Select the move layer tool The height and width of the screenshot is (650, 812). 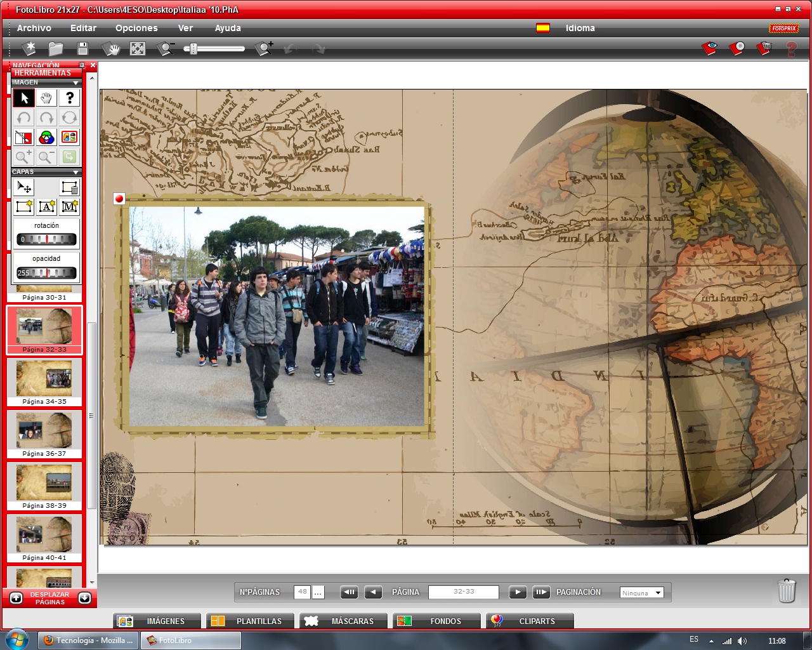24,187
